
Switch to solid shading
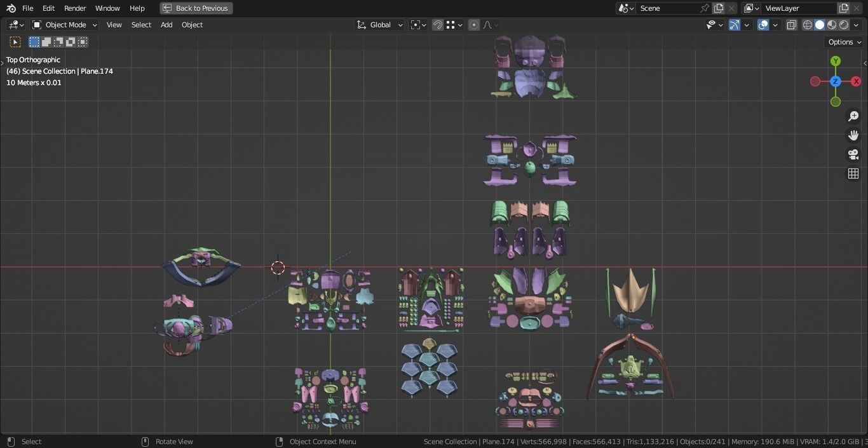click(x=820, y=25)
